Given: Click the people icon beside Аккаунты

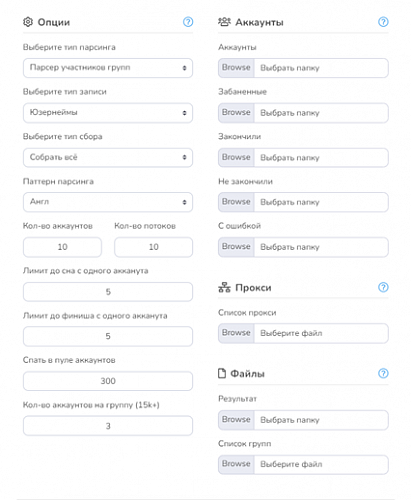Looking at the screenshot, I should [224, 22].
